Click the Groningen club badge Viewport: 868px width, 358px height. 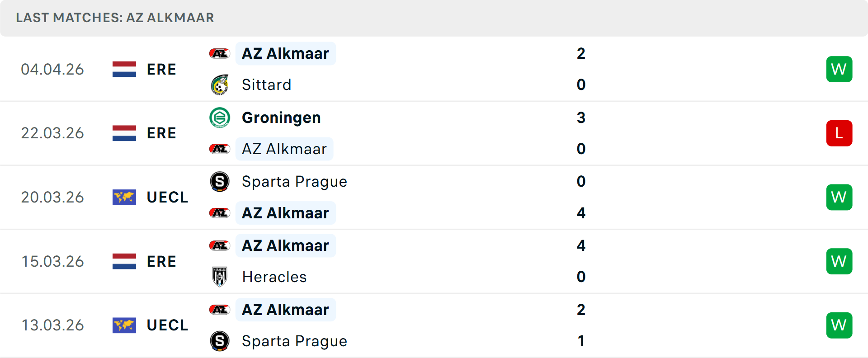(220, 118)
